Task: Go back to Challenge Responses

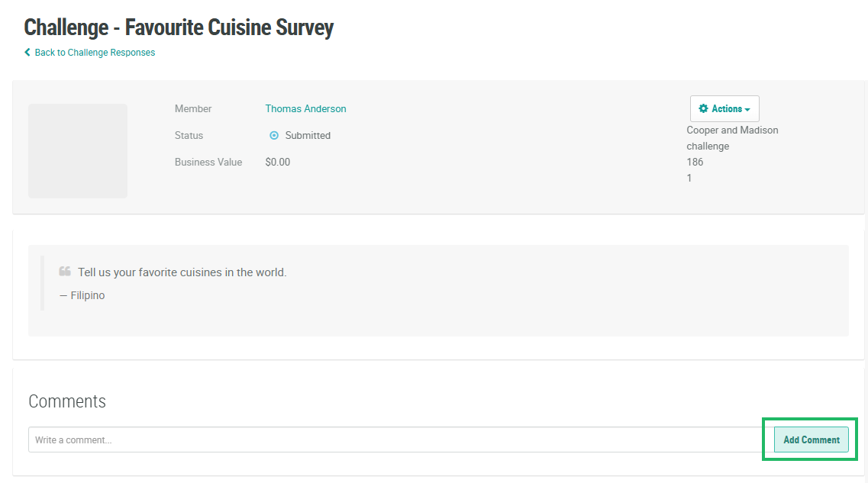Action: [x=94, y=53]
